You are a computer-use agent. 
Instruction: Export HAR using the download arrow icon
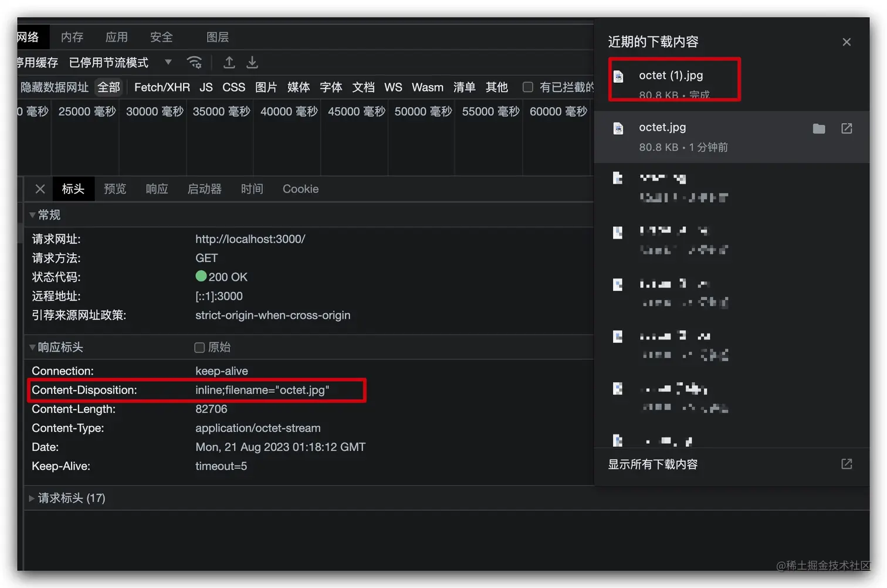click(x=252, y=62)
